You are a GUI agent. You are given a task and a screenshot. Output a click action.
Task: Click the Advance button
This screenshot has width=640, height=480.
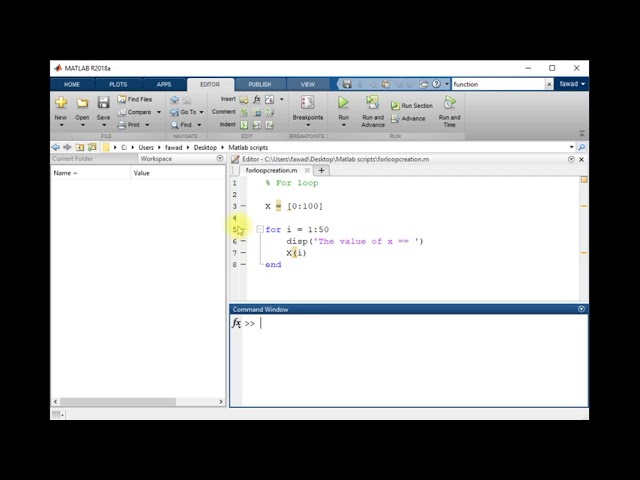pos(408,118)
